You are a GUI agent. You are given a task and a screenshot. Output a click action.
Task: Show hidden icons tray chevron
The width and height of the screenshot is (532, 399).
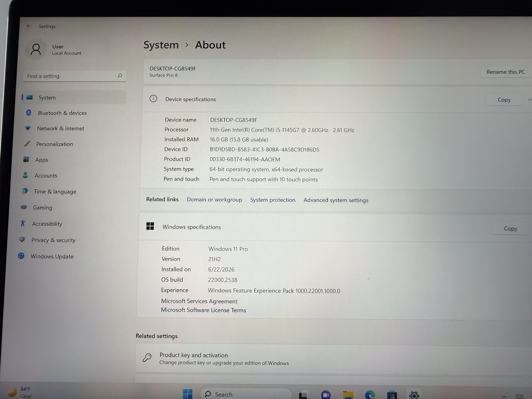tap(504, 397)
